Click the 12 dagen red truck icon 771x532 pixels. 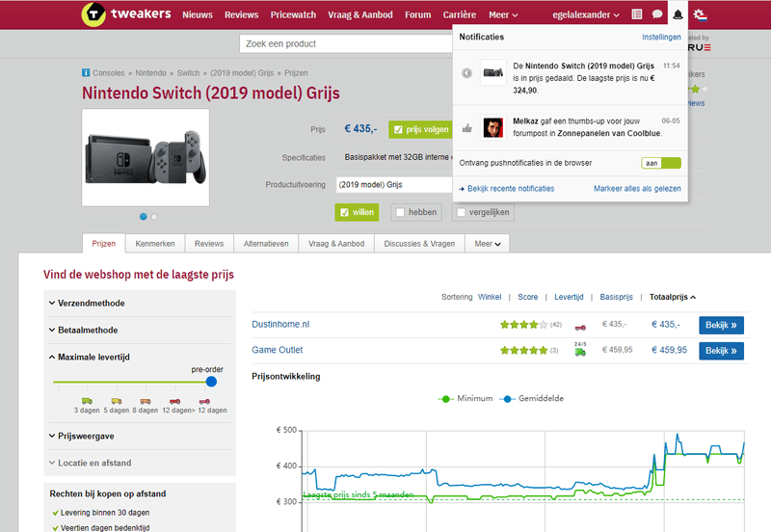click(174, 401)
